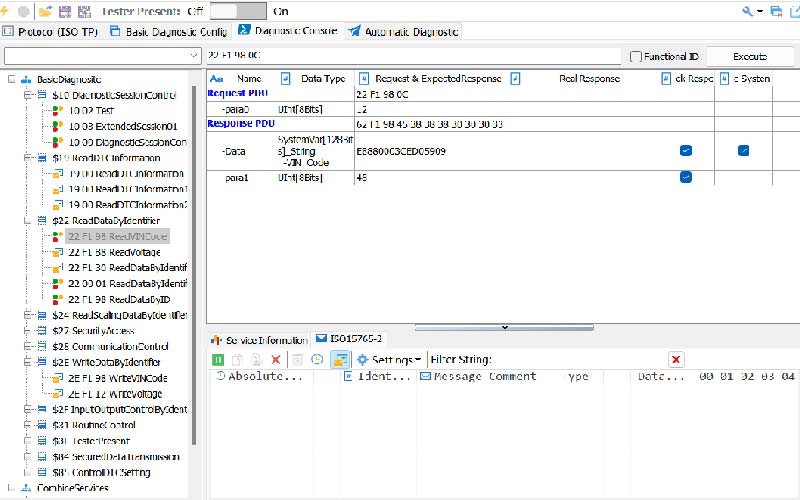Enable the Functional ID checkbox
Image resolution: width=800 pixels, height=500 pixels.
(636, 56)
